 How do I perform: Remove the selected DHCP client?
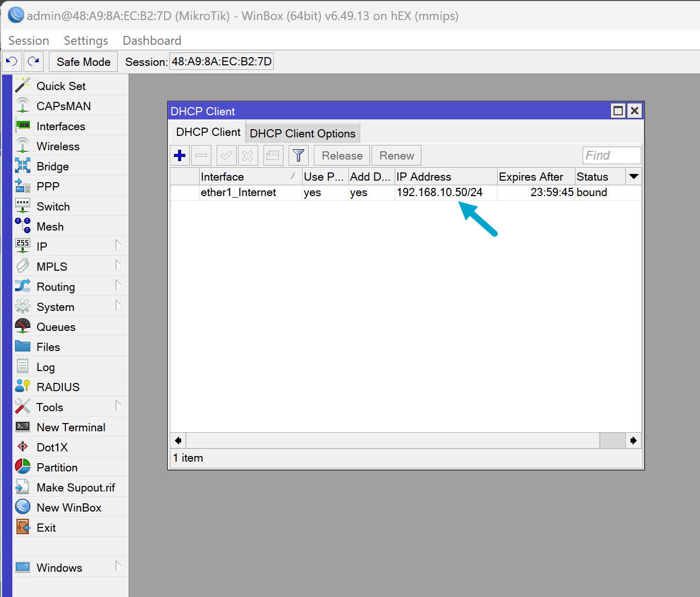(201, 155)
